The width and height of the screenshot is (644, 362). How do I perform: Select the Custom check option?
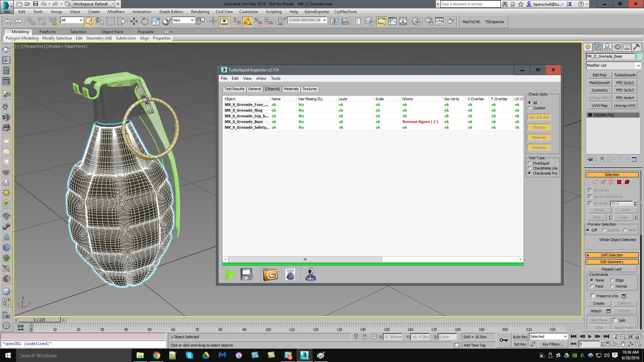click(530, 108)
